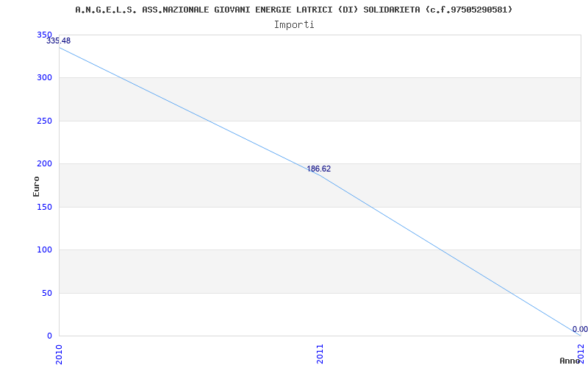The height and width of the screenshot is (368, 588).
Task: Click the 0 y-axis tick label
Action: (49, 336)
